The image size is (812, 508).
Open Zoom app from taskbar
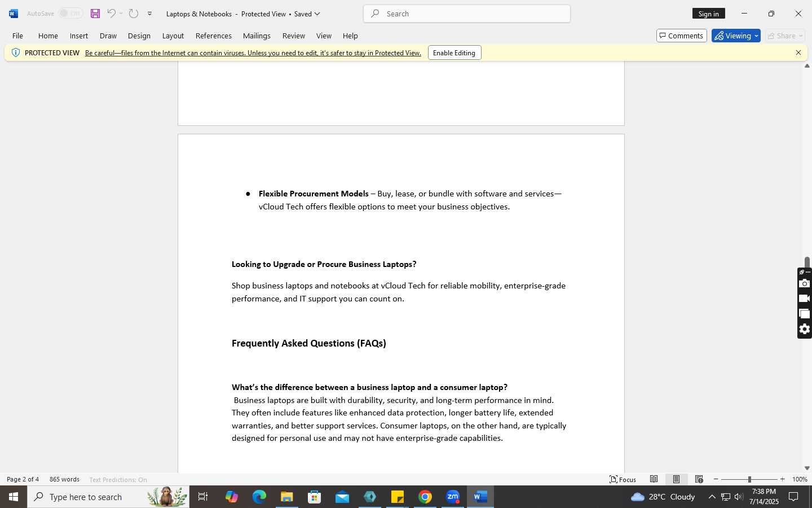(453, 497)
